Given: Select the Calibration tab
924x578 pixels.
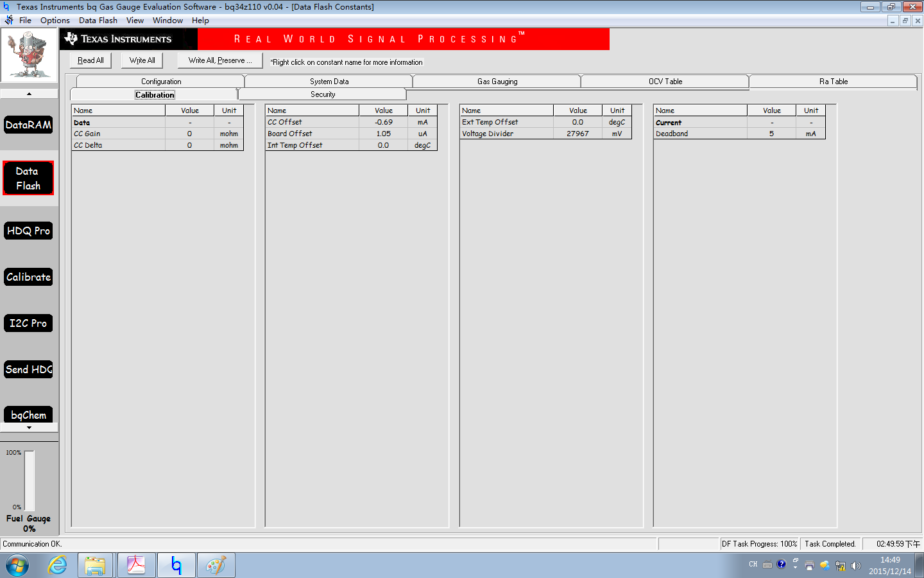Looking at the screenshot, I should tap(155, 94).
